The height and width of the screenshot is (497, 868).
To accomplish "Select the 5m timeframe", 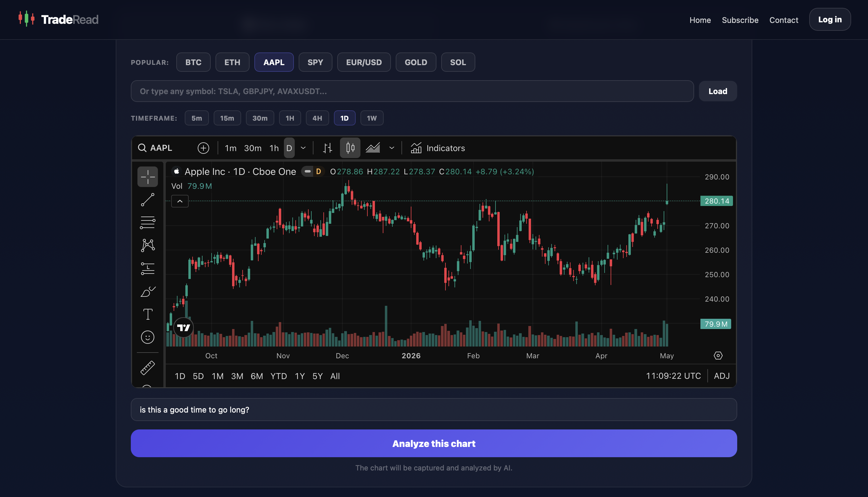I will pos(197,118).
